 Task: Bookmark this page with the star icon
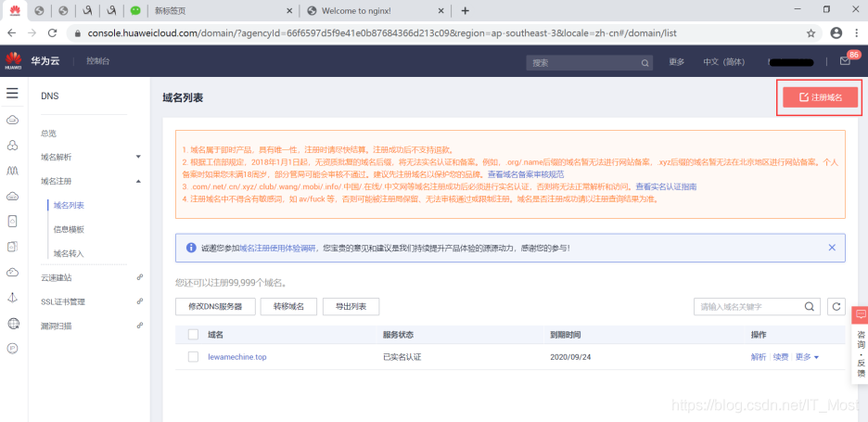(811, 33)
